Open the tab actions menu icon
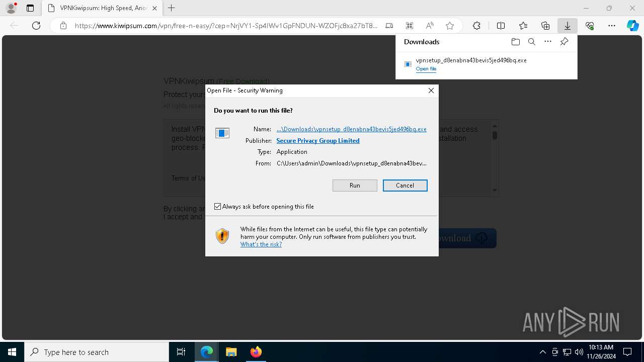This screenshot has width=644, height=362. click(30, 8)
